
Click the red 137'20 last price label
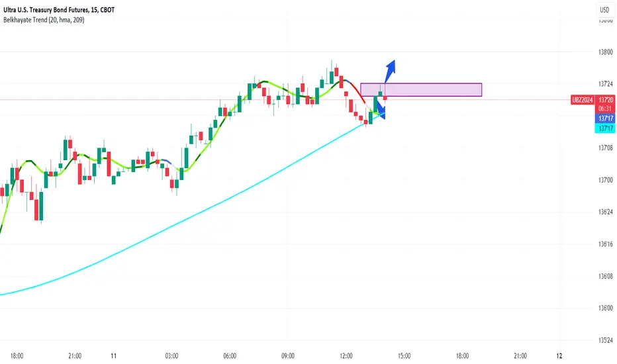coord(605,100)
